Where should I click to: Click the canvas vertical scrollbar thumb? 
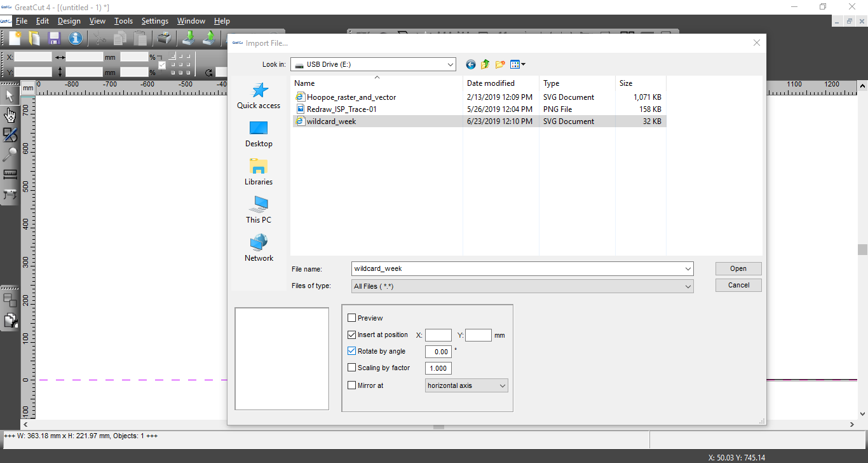(862, 250)
